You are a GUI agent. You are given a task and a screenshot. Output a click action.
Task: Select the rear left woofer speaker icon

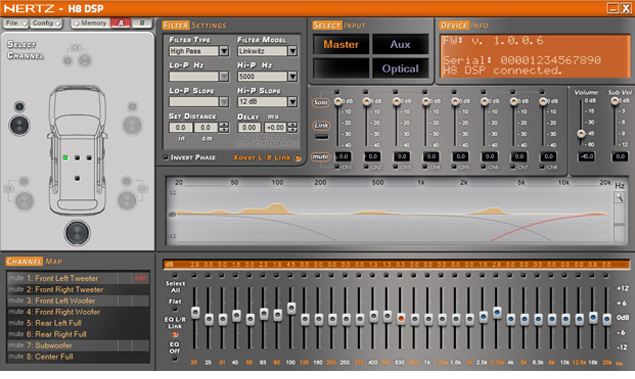24,201
